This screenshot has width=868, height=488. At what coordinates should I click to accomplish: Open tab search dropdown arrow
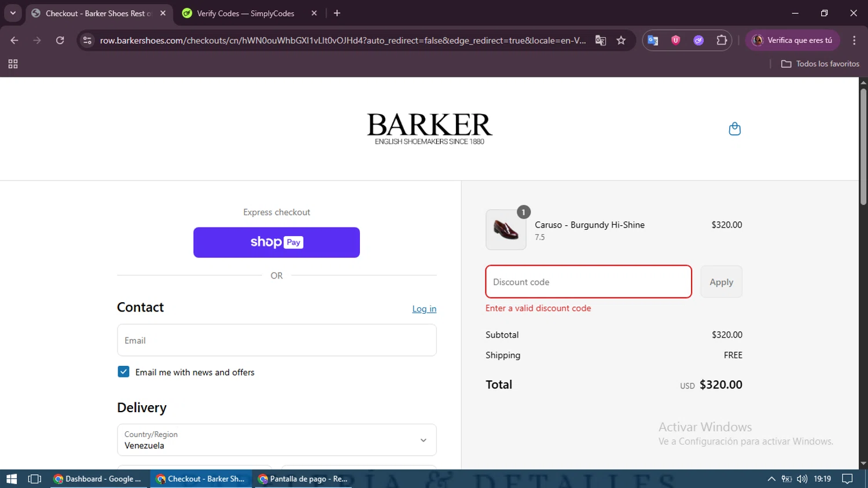(x=13, y=13)
